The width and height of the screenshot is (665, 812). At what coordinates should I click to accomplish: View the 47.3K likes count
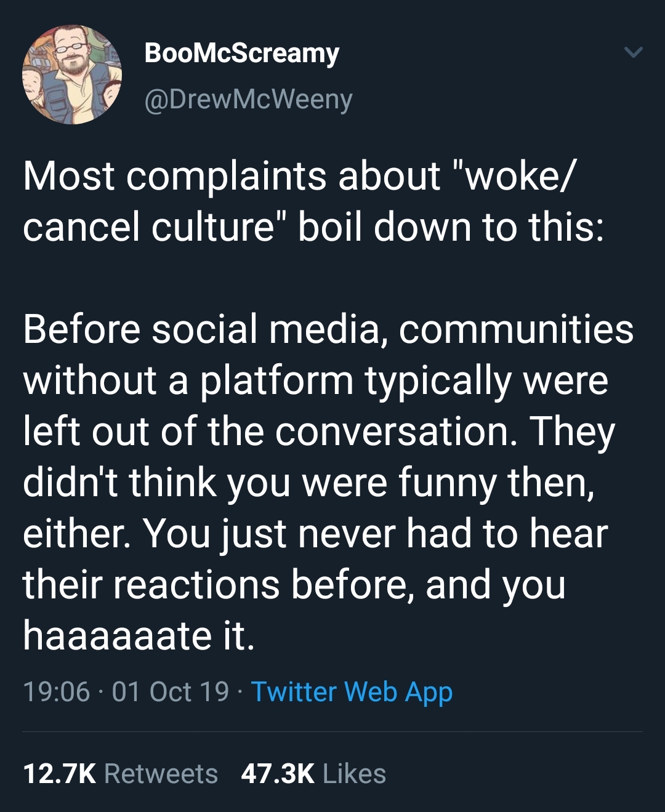(x=278, y=774)
